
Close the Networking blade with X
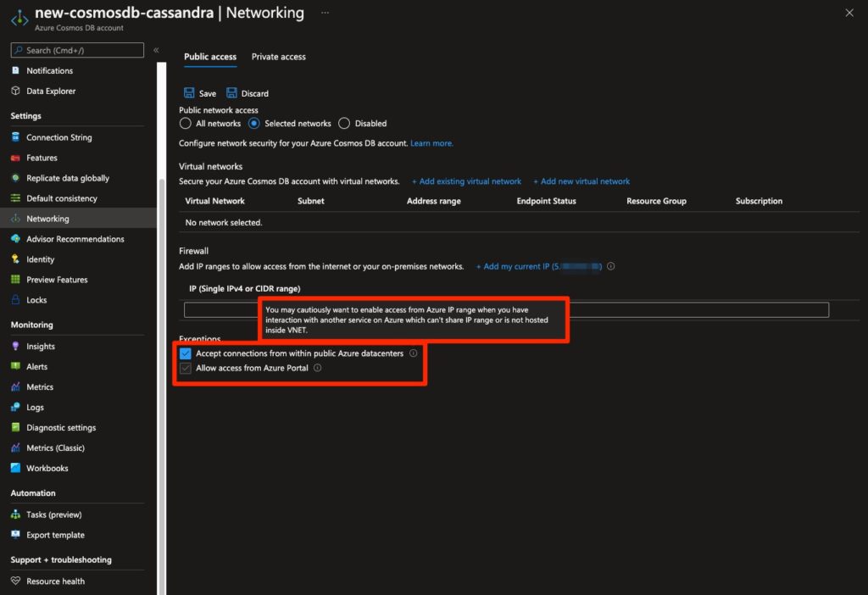point(849,13)
